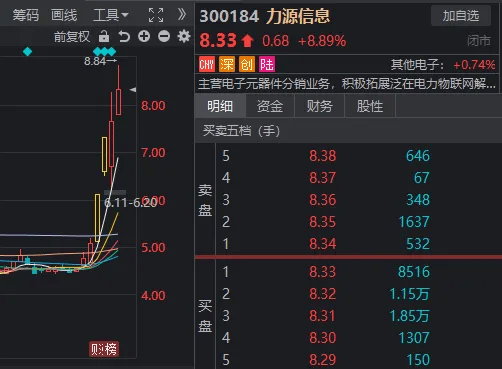Click the 陆 stock connect badge

tap(267, 64)
